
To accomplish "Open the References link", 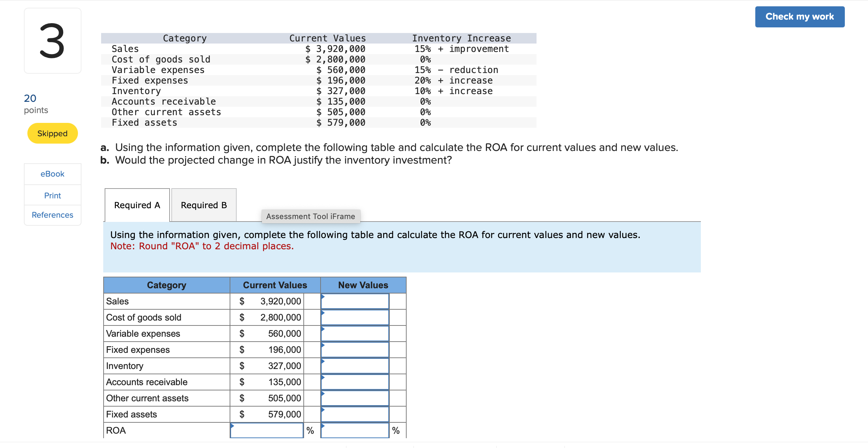I will tap(52, 215).
